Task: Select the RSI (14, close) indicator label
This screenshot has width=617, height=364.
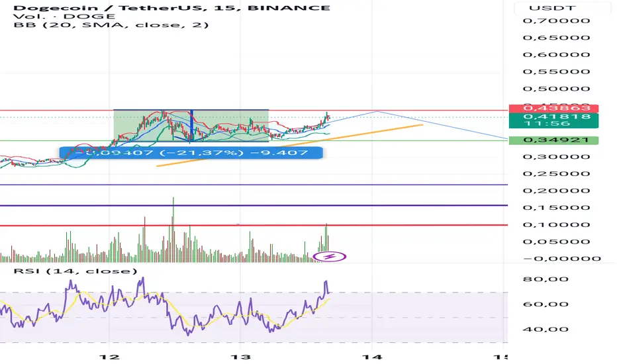Action: point(75,271)
